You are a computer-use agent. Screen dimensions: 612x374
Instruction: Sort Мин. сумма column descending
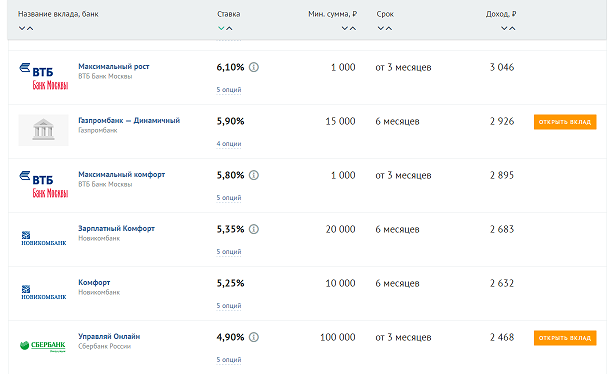(x=345, y=28)
